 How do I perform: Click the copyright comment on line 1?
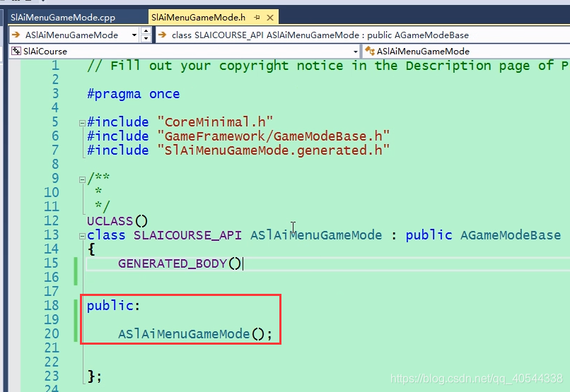(x=328, y=66)
